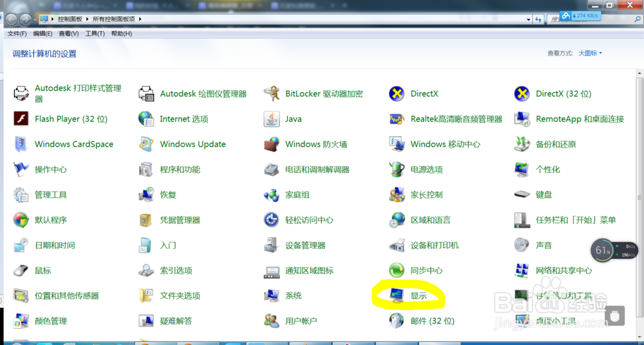Open the 设备和打印机 link
Screen dimensions: 644x345
pyautogui.click(x=435, y=246)
